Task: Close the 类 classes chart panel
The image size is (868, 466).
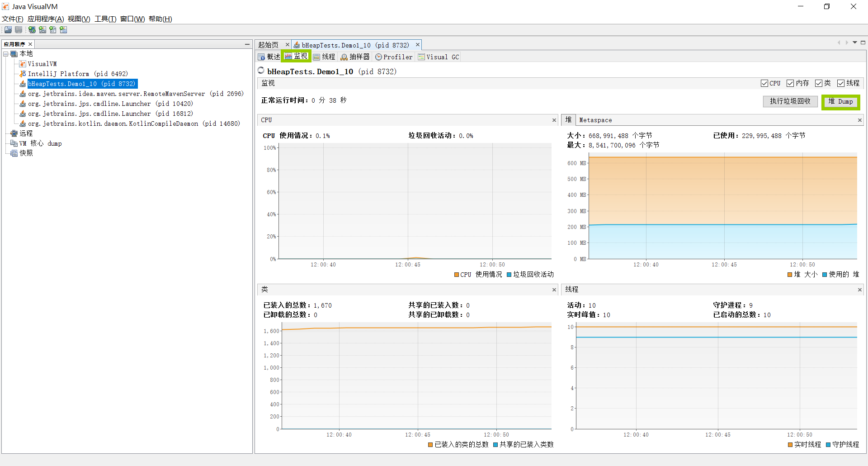Action: click(554, 290)
